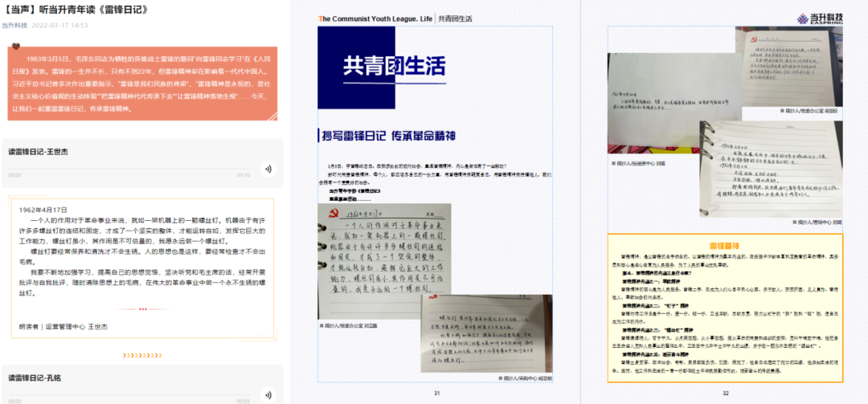Play the 孔格 diary audio
The image size is (868, 404).
click(267, 394)
